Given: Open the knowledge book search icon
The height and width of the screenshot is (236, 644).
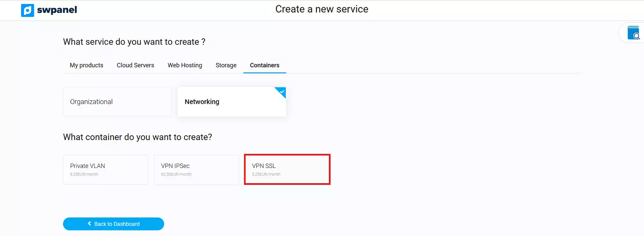Looking at the screenshot, I should tap(634, 33).
